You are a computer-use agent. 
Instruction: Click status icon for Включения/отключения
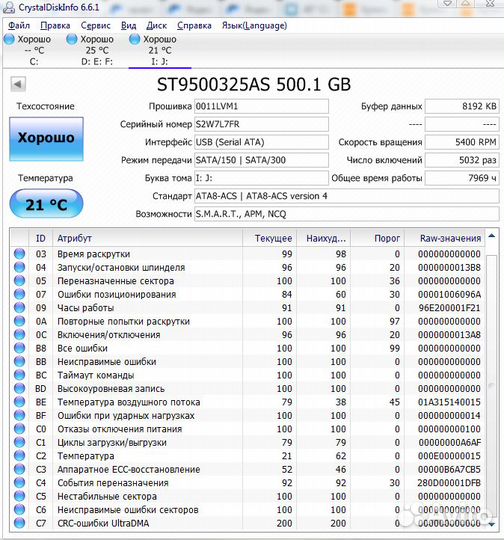20,334
